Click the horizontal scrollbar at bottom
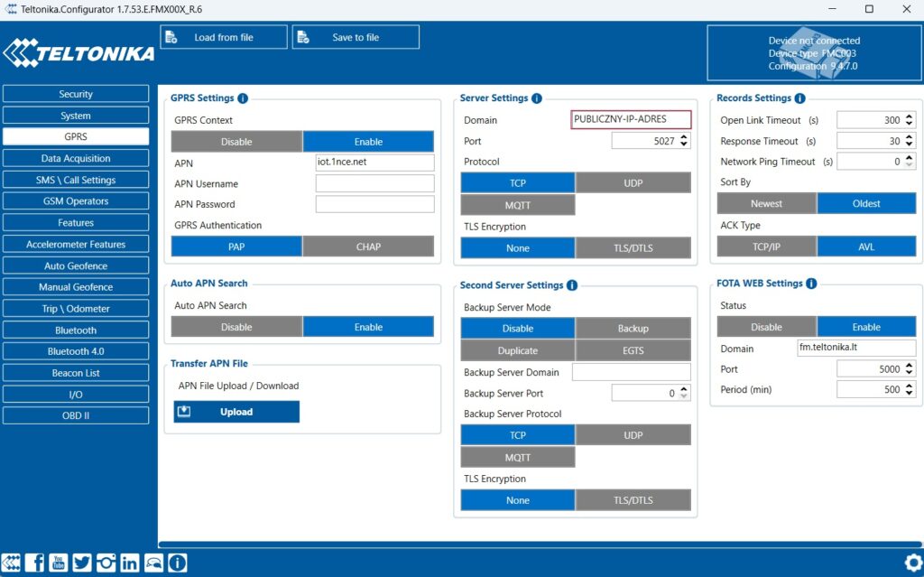This screenshot has height=577, width=924. (540, 544)
